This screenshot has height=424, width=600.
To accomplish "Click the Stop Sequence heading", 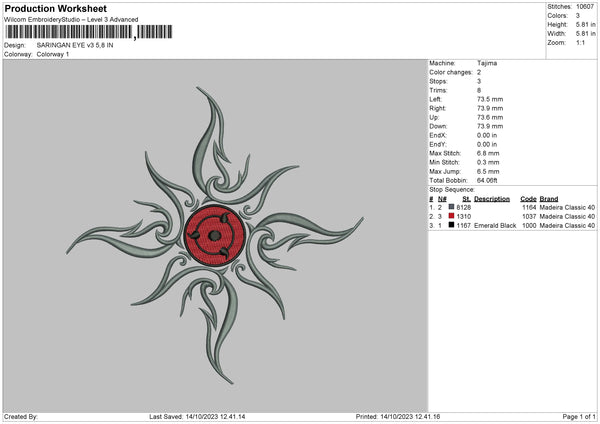I will click(x=452, y=190).
